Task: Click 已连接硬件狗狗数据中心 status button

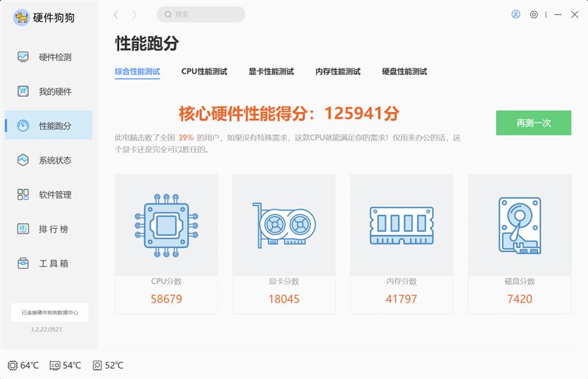Action: point(49,313)
